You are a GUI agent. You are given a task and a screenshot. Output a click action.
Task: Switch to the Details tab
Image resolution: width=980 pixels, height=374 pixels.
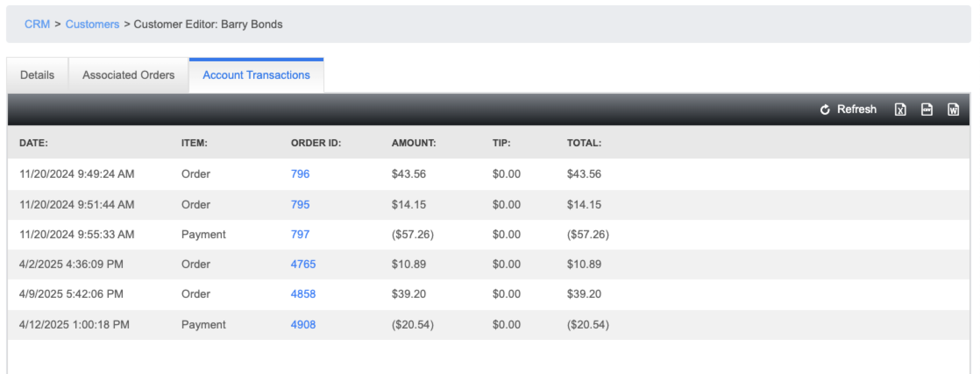point(37,75)
